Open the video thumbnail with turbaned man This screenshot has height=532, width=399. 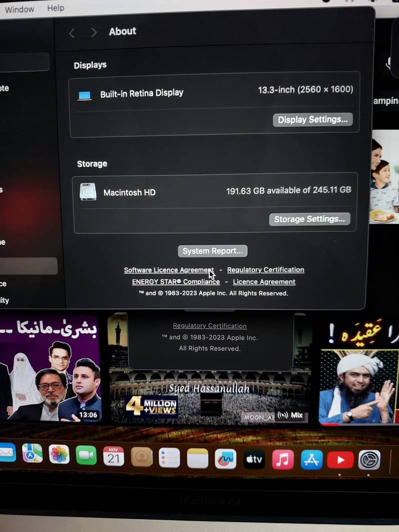point(359,370)
